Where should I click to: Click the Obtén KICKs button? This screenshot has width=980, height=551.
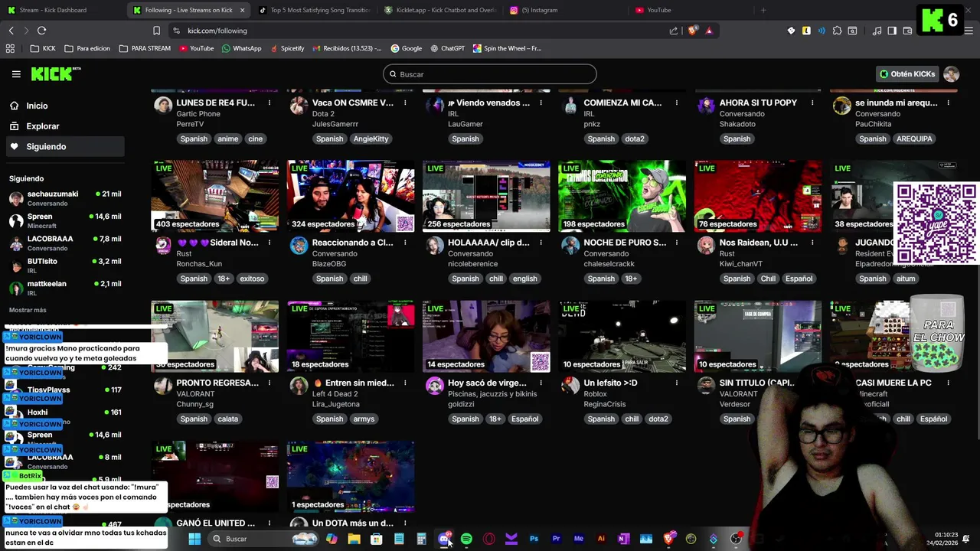click(907, 74)
